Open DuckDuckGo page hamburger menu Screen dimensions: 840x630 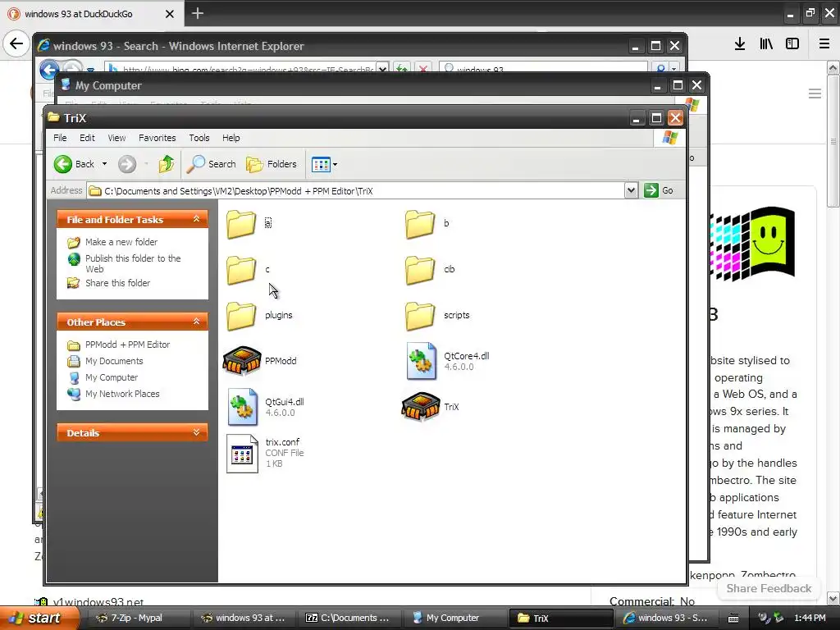point(815,94)
